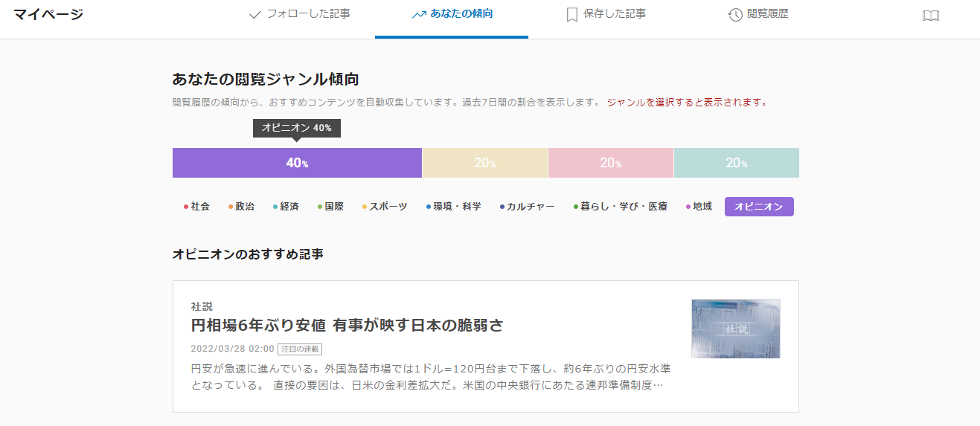This screenshot has width=980, height=426.
Task: Click the trend arrow icon beside あなたの傾向
Action: [x=419, y=14]
